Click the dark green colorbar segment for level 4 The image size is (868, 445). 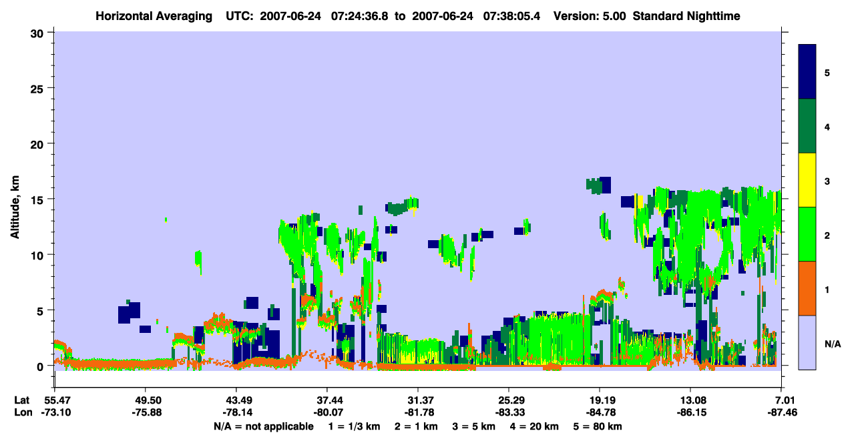(x=807, y=126)
